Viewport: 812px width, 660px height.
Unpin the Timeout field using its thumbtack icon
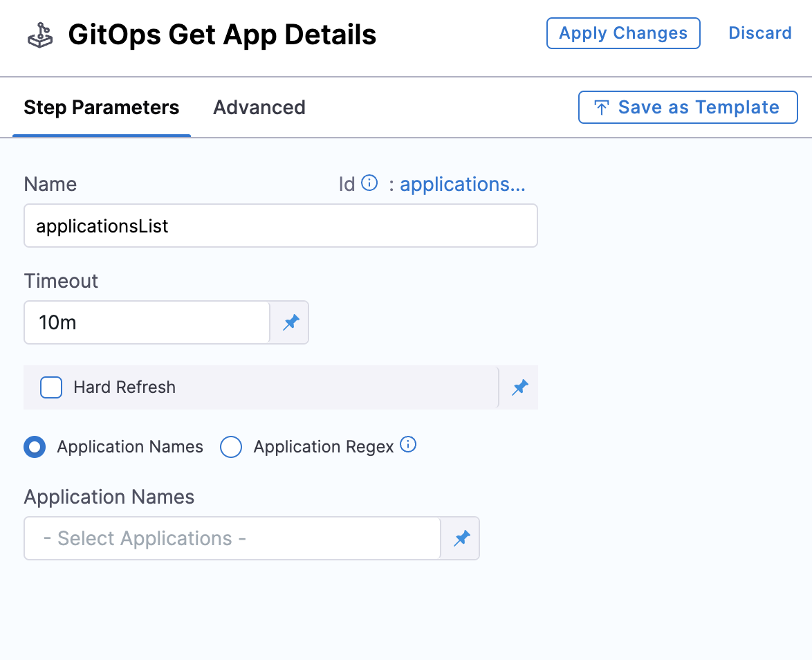click(x=290, y=322)
